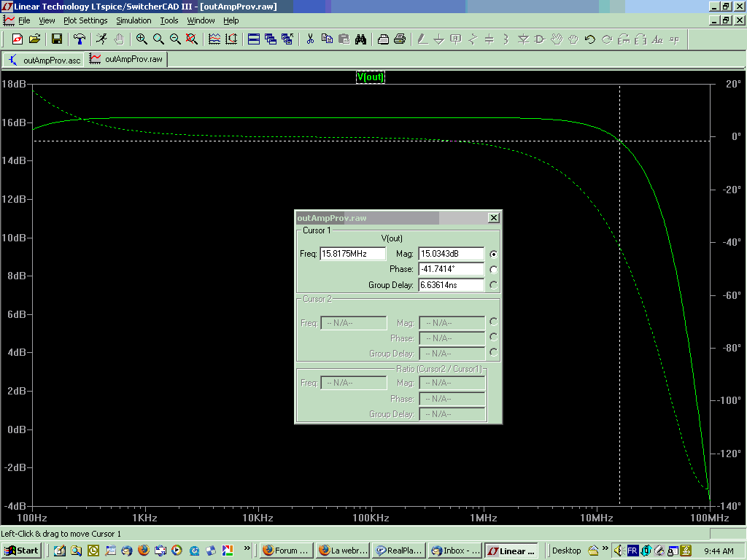
Task: Select the Cursor 1 Group Delay radio button
Action: pyautogui.click(x=494, y=285)
